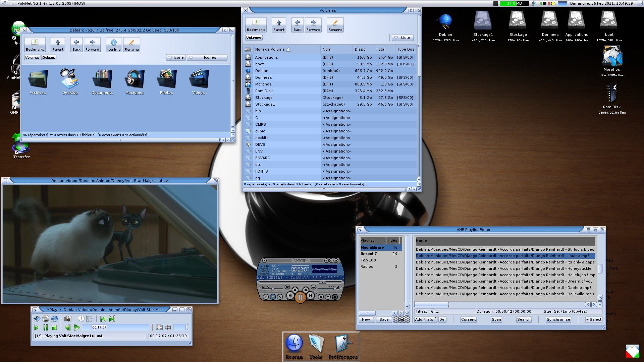The image size is (644, 362).
Task: Go Forward in the Volumes window
Action: (x=313, y=25)
